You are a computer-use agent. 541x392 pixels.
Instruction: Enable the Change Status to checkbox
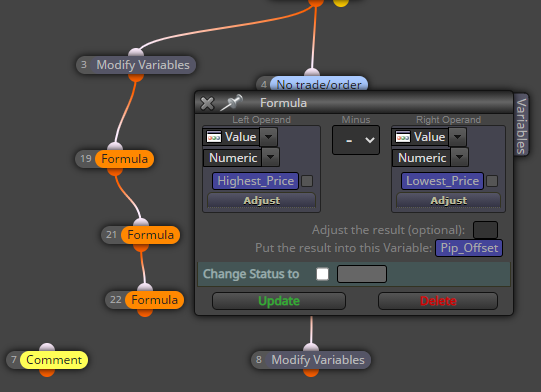coord(323,274)
